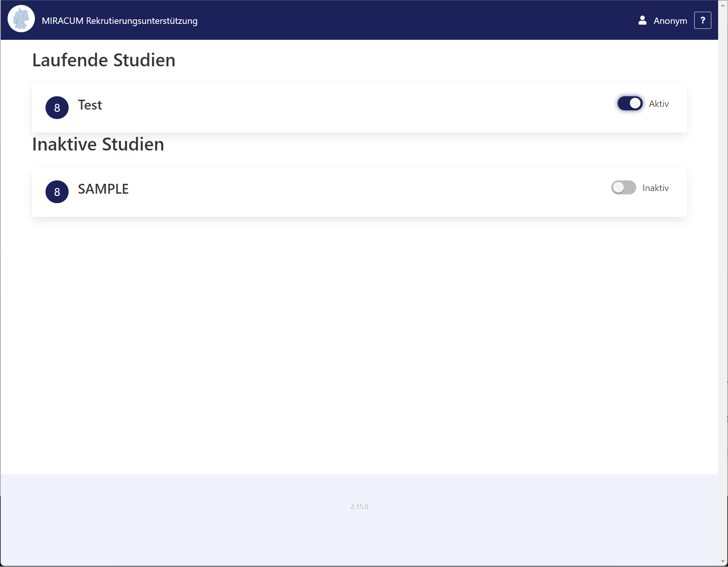Screen dimensions: 728x567
Task: Click the Laufende Studien heading
Action: [x=104, y=60]
